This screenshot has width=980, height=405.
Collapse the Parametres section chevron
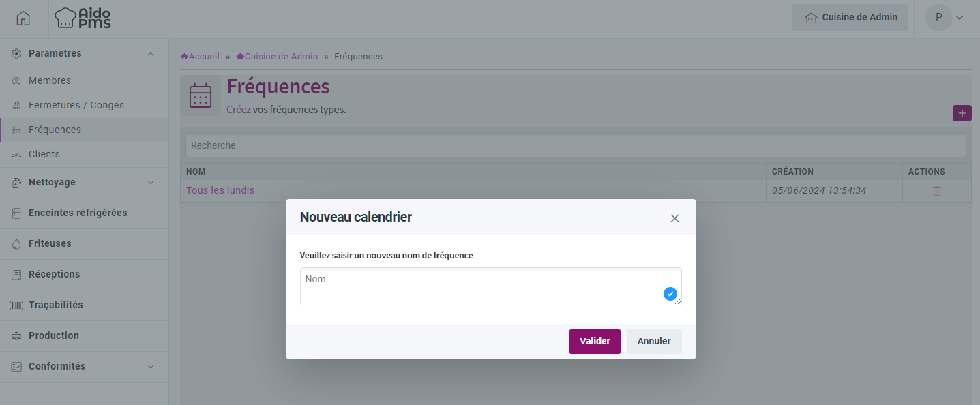coord(151,53)
